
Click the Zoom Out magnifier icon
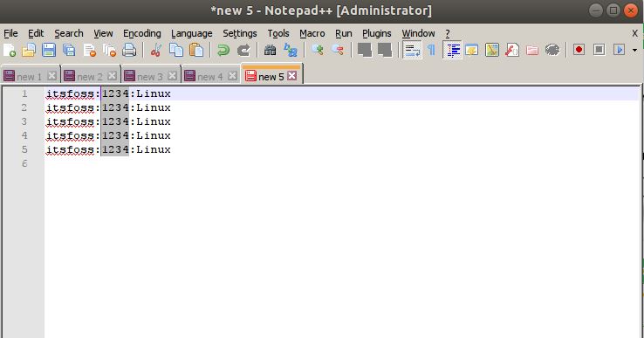click(x=337, y=50)
